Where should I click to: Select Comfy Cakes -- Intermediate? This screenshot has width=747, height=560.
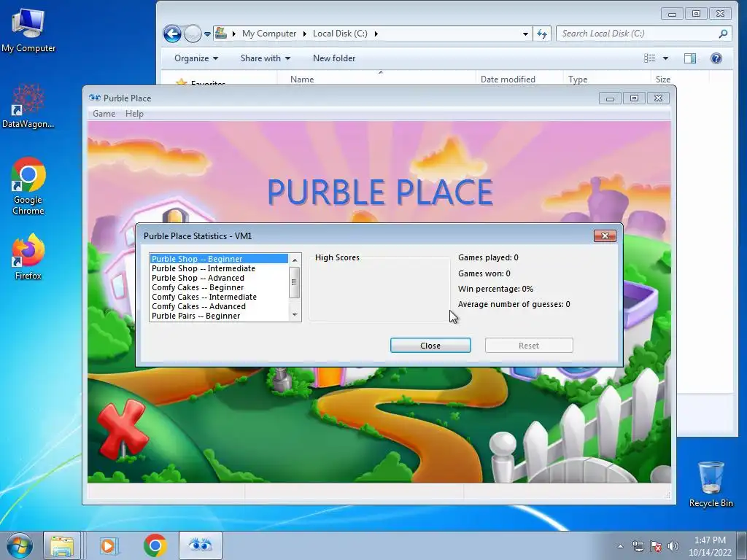(x=219, y=297)
